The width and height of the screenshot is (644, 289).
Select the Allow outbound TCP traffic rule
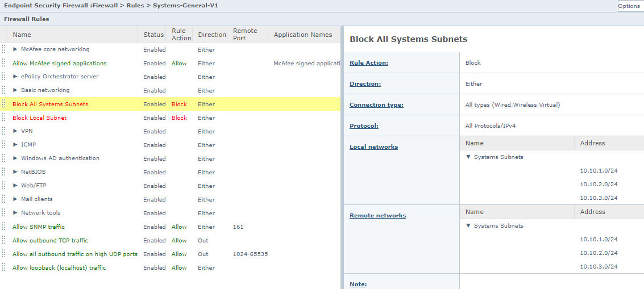50,240
